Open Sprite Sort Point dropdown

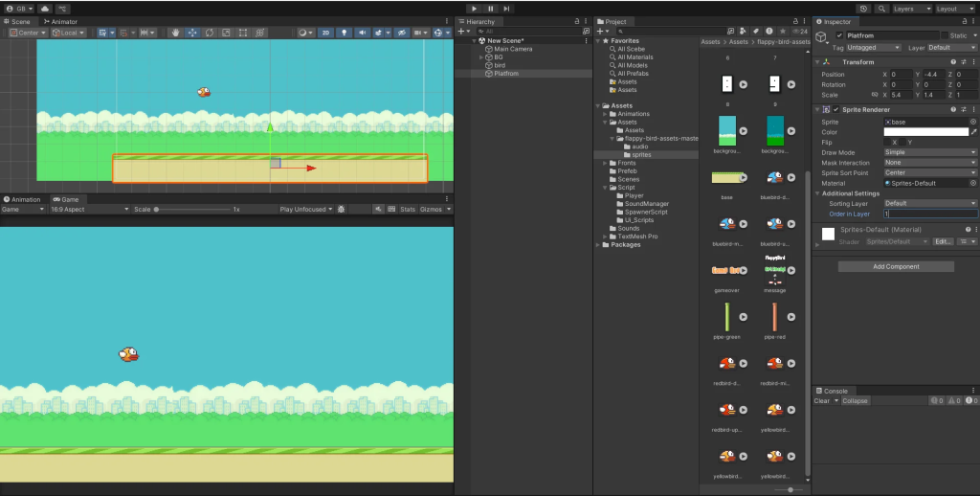[x=930, y=172]
